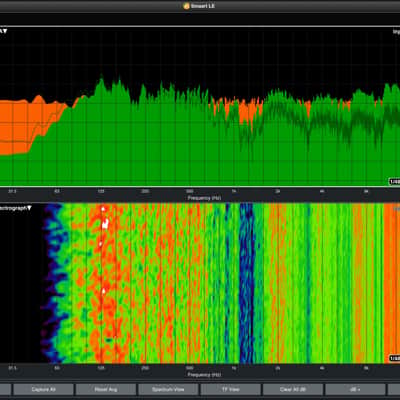Open the Spectrograph graph type dropdown
Viewport: 400px width, 400px height.
pos(16,208)
